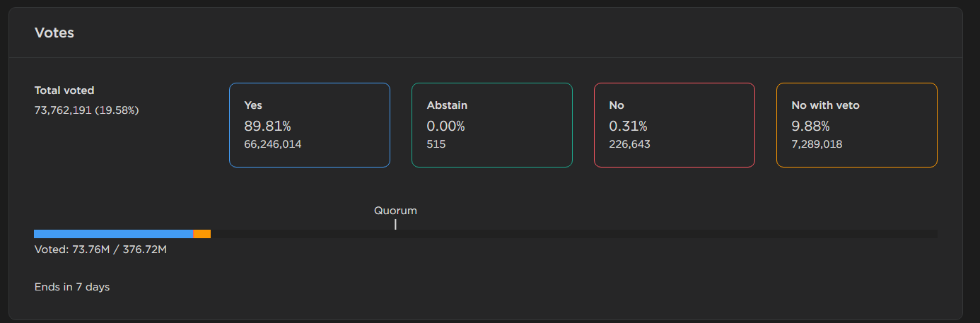Select the Abstain vote card

491,125
